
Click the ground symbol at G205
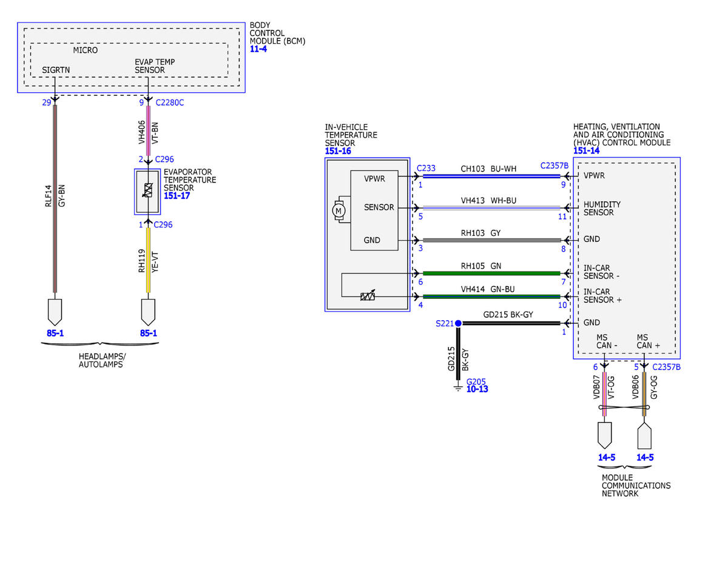pyautogui.click(x=458, y=386)
